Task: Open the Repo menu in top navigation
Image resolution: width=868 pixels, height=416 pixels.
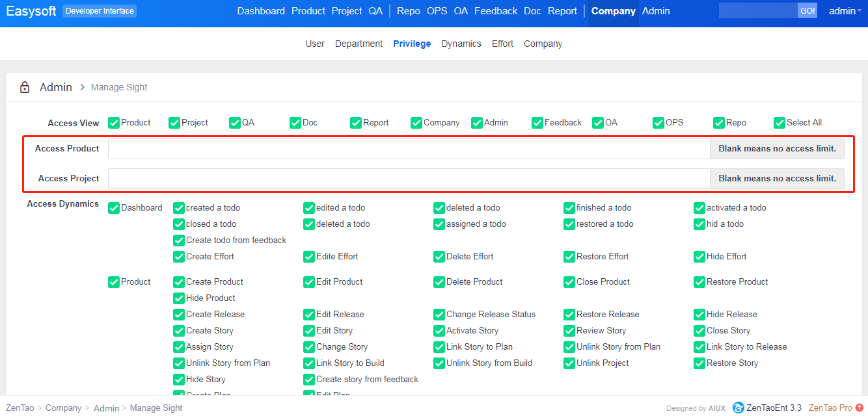Action: 408,11
